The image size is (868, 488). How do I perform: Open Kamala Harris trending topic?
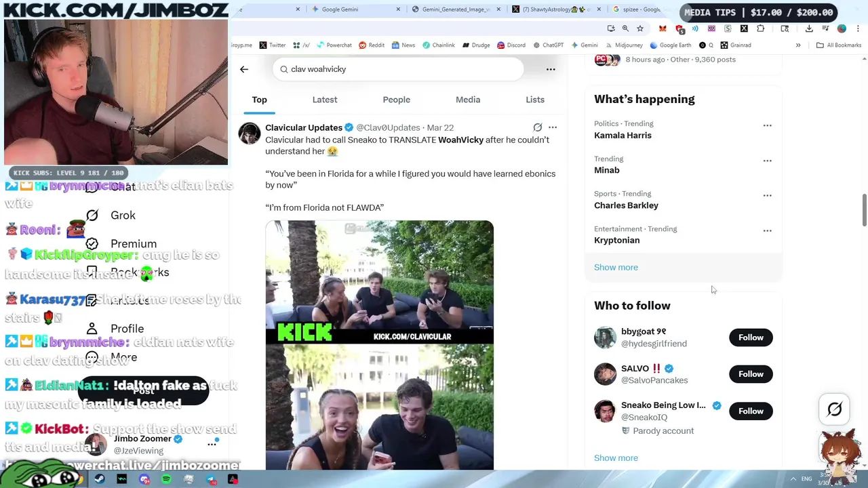(623, 135)
